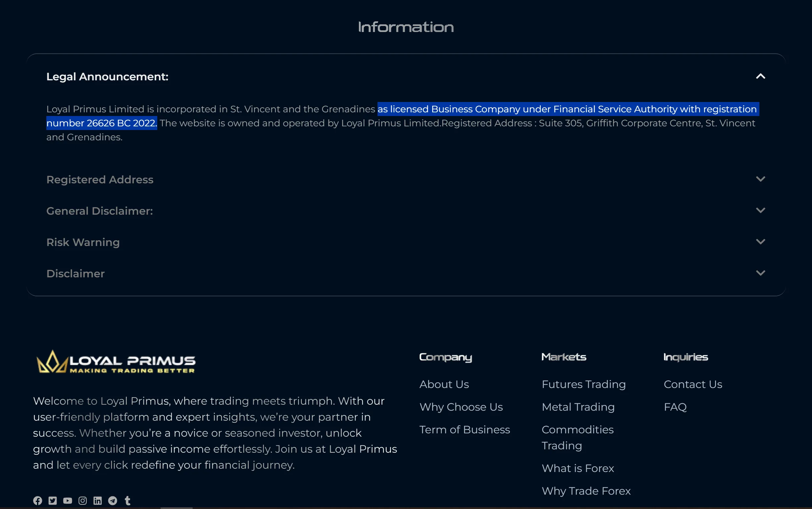Open the Why Trade Forex link
This screenshot has height=509, width=812.
point(586,491)
